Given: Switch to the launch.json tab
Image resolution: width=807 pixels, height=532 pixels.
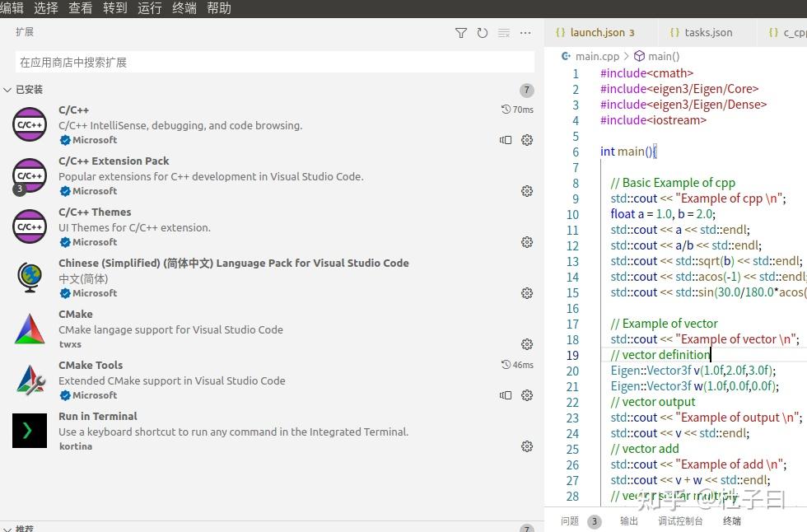Looking at the screenshot, I should tap(600, 32).
